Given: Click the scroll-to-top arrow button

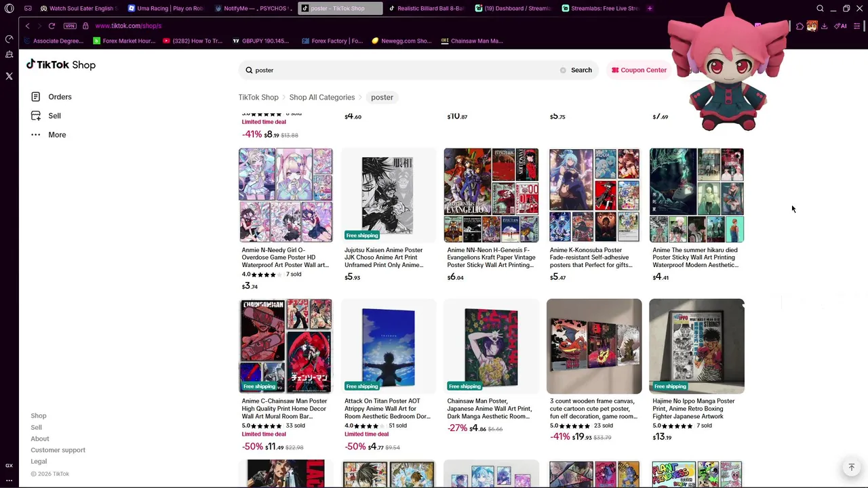Looking at the screenshot, I should tap(852, 468).
